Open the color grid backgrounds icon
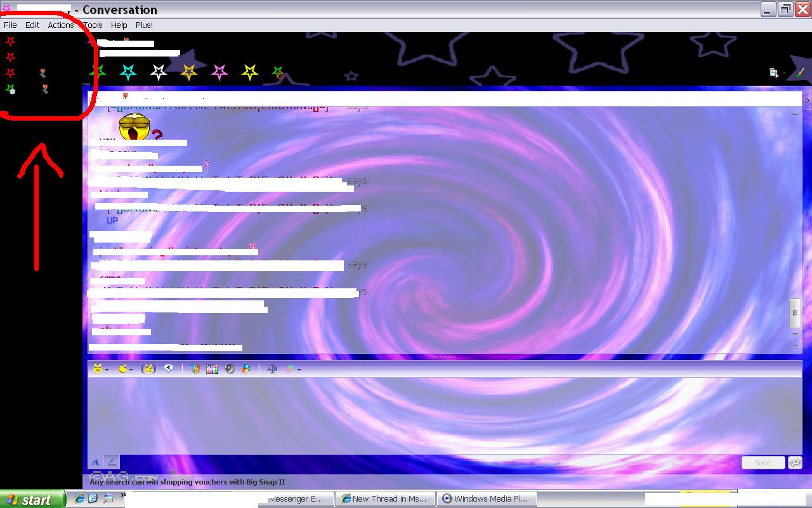This screenshot has width=812, height=508. (x=213, y=368)
